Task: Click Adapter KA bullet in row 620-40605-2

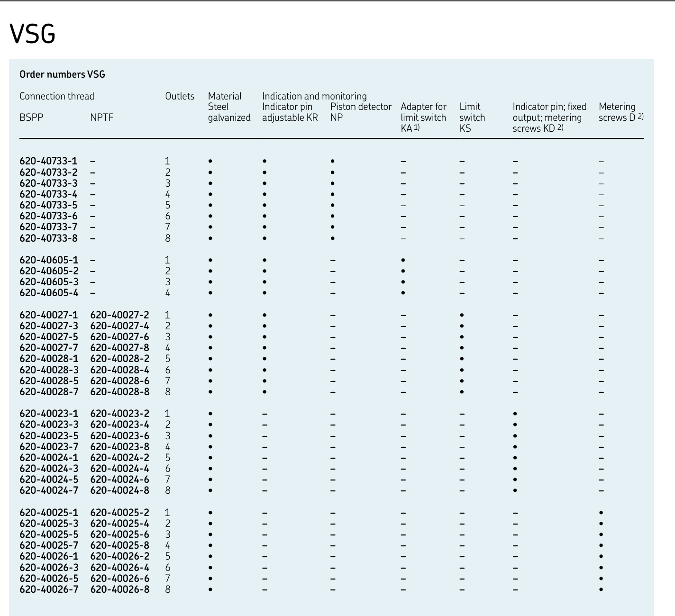Action: click(403, 272)
